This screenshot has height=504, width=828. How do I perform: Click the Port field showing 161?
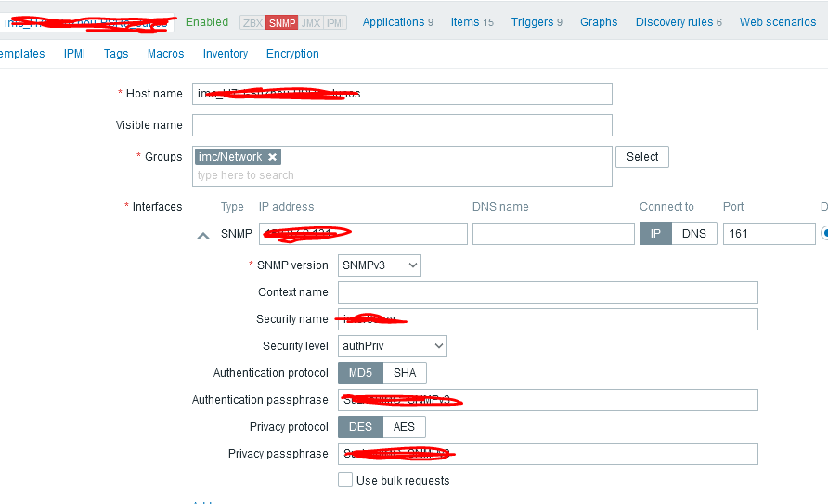(x=770, y=234)
